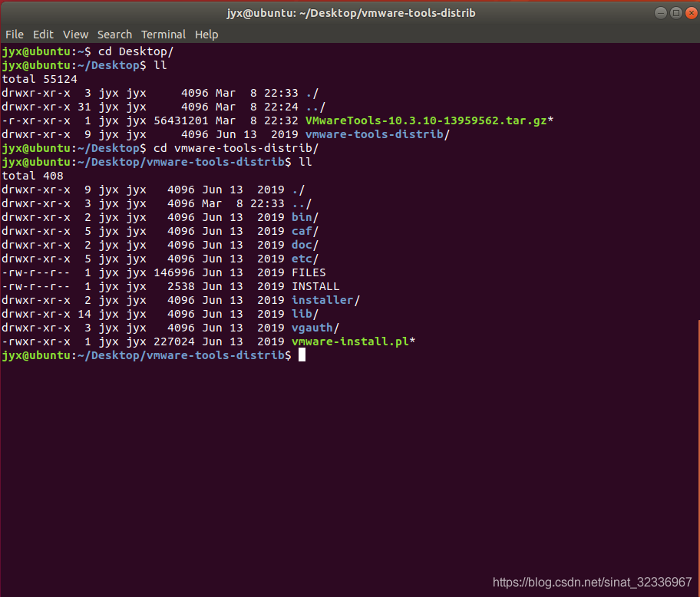Click 'vmware-tools-distrib/' in the Desktop listing row

tap(377, 134)
